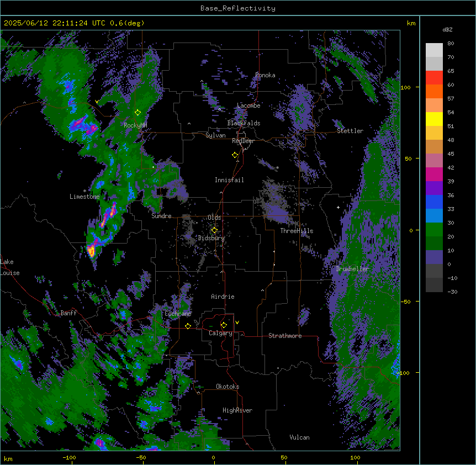Click the yellow-red storm core southwest of Sundre
The image size is (476, 465).
pos(91,251)
